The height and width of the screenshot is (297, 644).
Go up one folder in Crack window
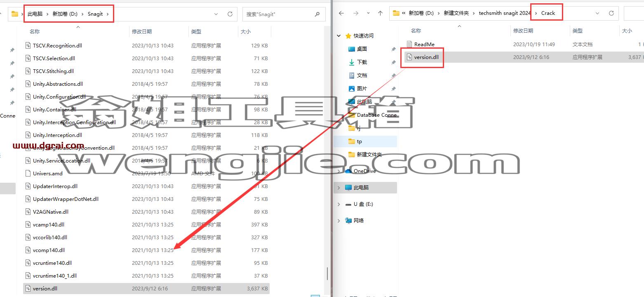point(380,13)
